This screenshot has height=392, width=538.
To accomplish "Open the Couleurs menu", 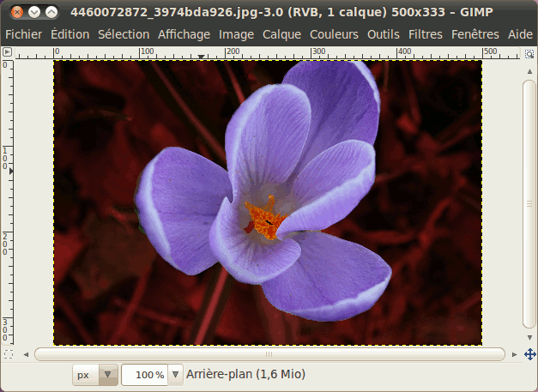I will 334,34.
